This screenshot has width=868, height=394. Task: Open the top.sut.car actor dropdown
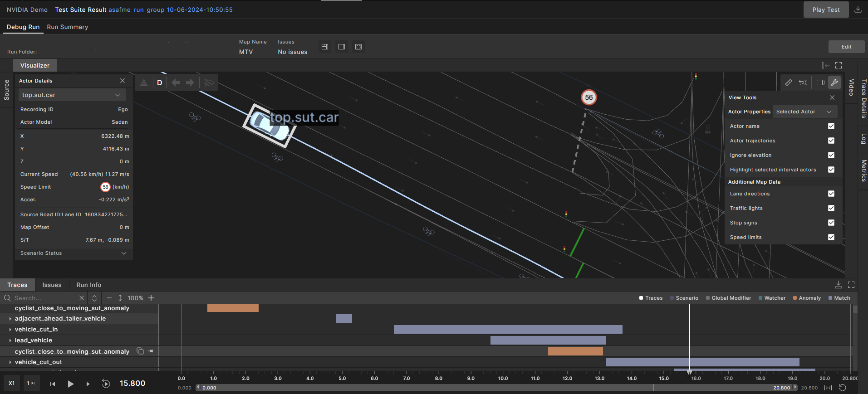click(72, 95)
